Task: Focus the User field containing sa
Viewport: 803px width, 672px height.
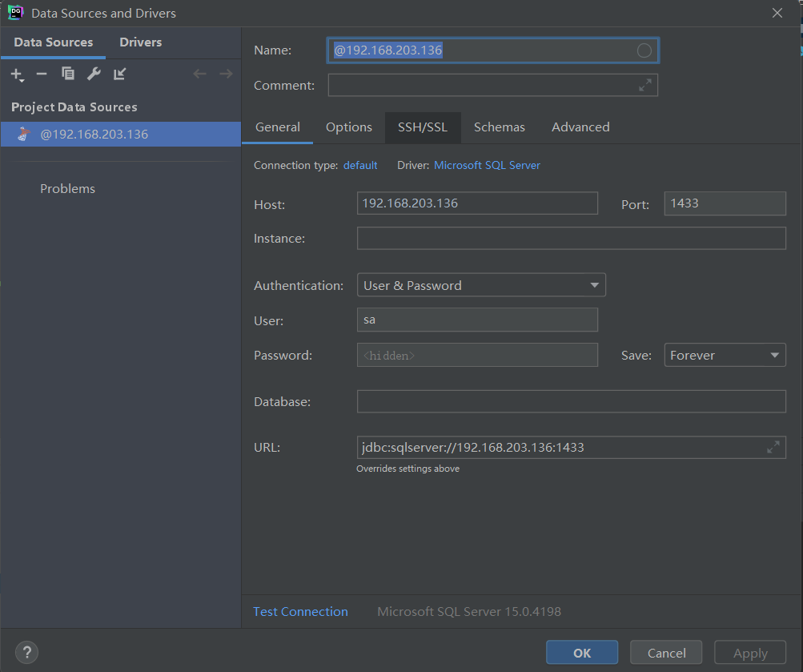Action: tap(477, 320)
